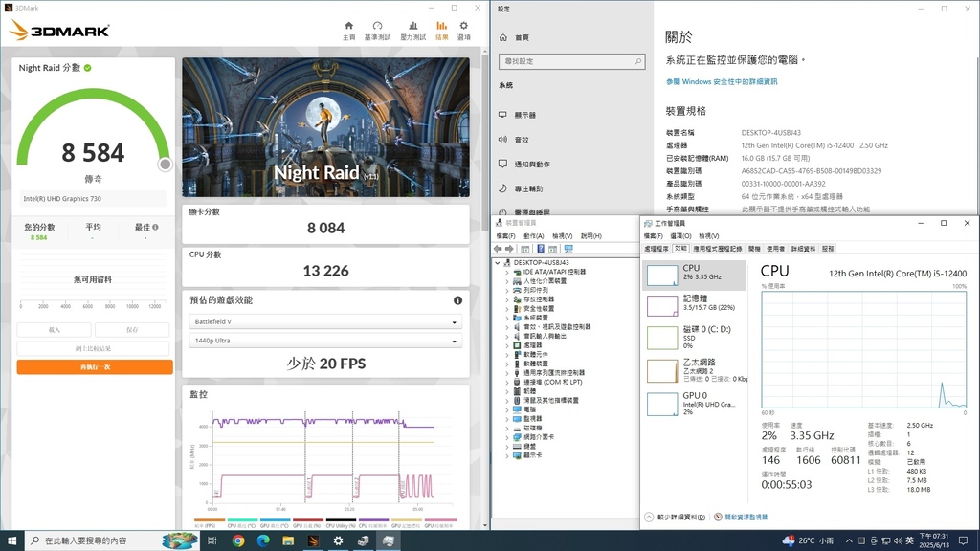Switch to 3DMark via its taskbar icon
This screenshot has height=551, width=980.
[313, 540]
